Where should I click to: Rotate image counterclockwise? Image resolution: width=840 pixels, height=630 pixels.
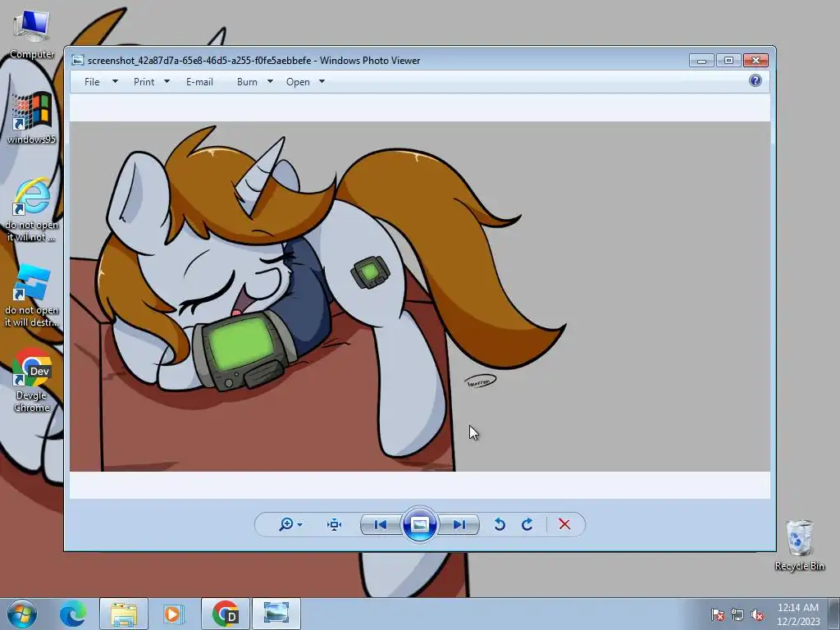coord(500,524)
